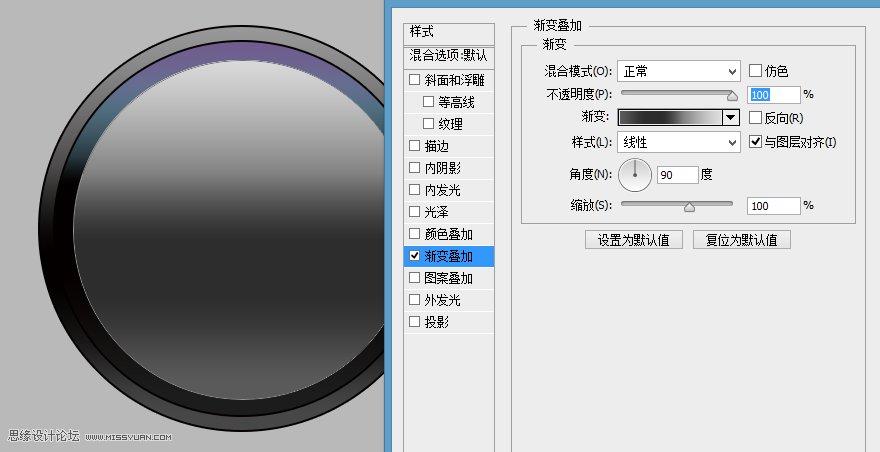Uncheck the 渐变叠加 checkbox

click(414, 256)
